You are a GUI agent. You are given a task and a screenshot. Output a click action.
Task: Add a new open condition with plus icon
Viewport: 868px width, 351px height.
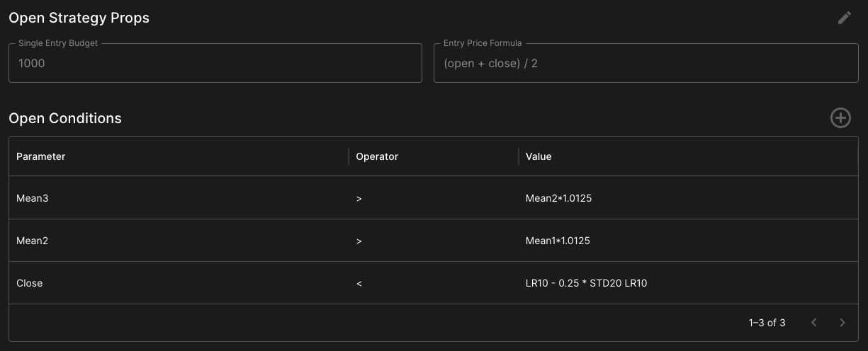click(x=840, y=118)
